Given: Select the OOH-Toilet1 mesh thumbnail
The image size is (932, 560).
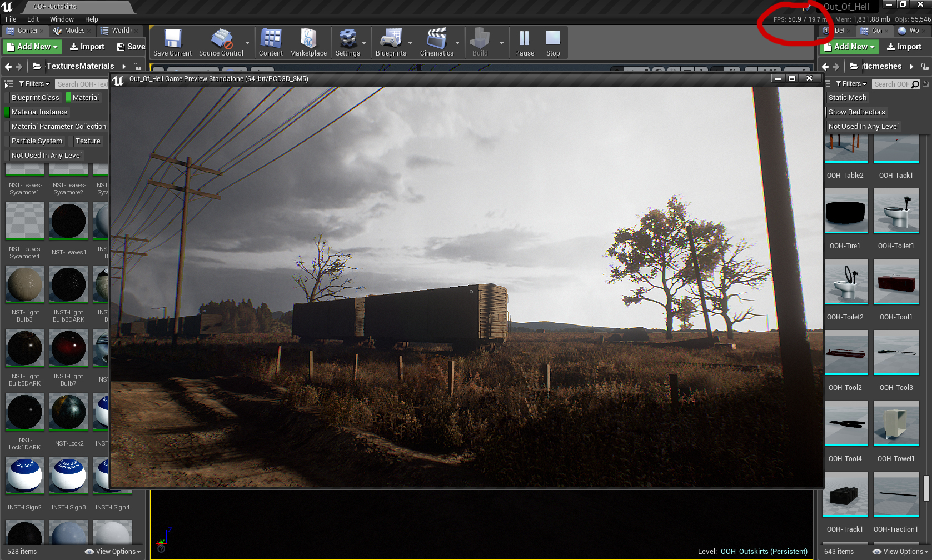Looking at the screenshot, I should [x=896, y=211].
